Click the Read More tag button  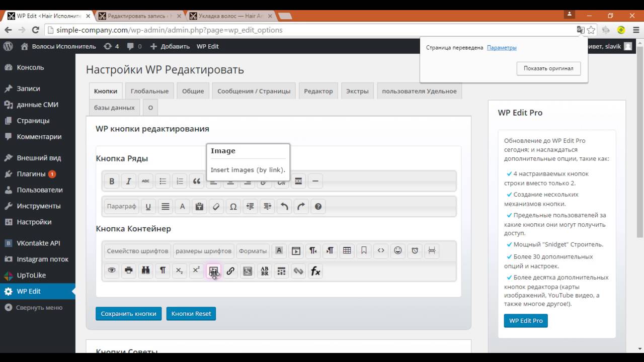pyautogui.click(x=298, y=182)
